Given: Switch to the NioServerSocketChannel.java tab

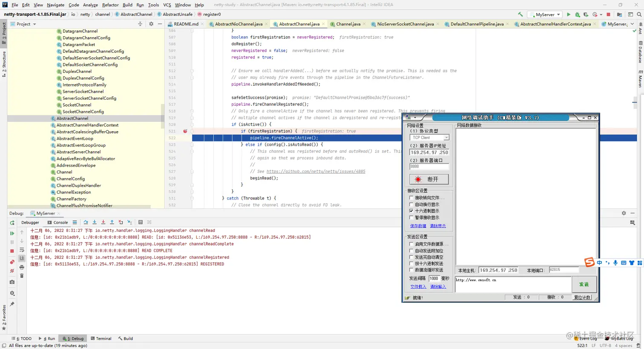Looking at the screenshot, I should (405, 24).
